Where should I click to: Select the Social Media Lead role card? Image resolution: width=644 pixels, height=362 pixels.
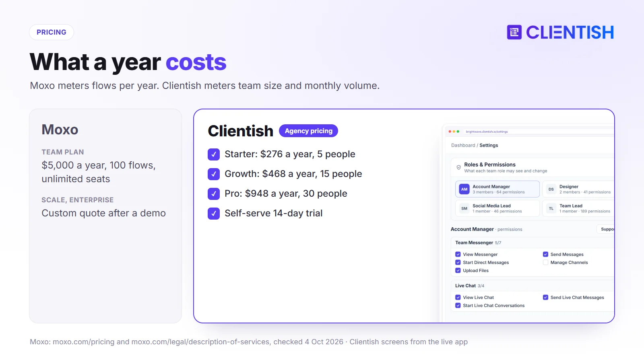[497, 208]
